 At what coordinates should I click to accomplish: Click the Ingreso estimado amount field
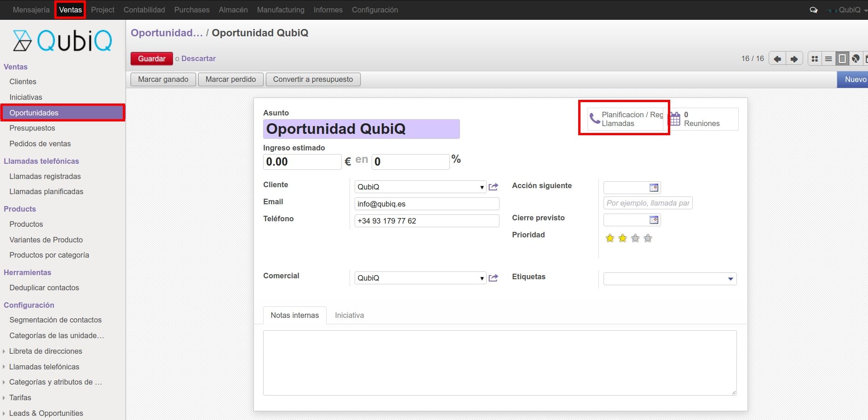pos(302,162)
